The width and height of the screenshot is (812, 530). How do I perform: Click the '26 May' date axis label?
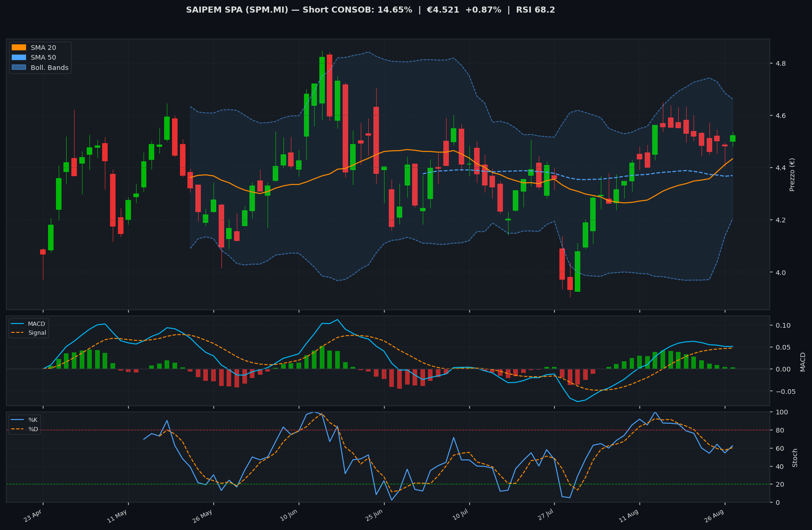[203, 516]
